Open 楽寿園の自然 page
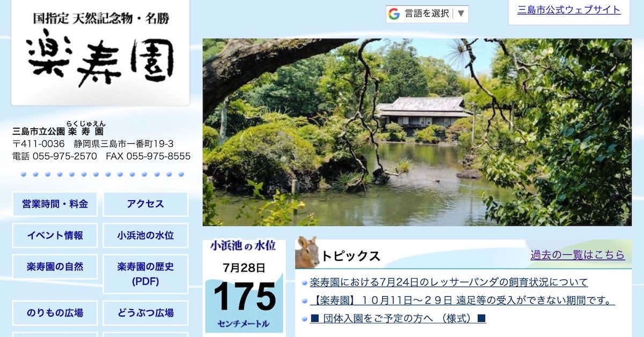The image size is (644, 337). (55, 267)
